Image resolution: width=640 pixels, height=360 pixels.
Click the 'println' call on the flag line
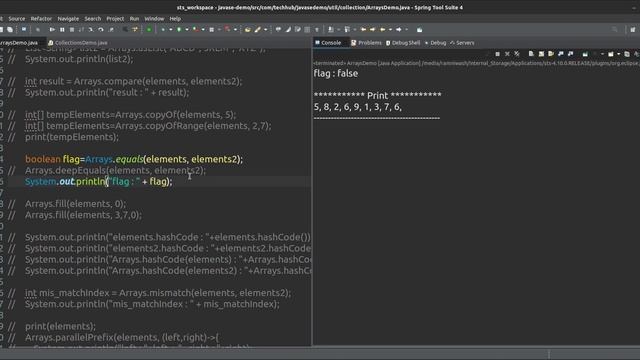(91, 182)
